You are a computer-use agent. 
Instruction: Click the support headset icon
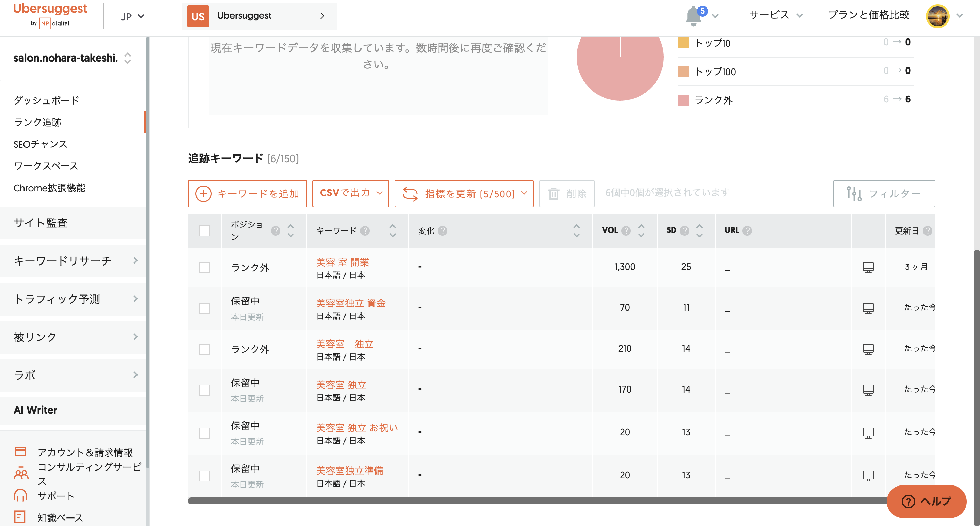click(20, 496)
